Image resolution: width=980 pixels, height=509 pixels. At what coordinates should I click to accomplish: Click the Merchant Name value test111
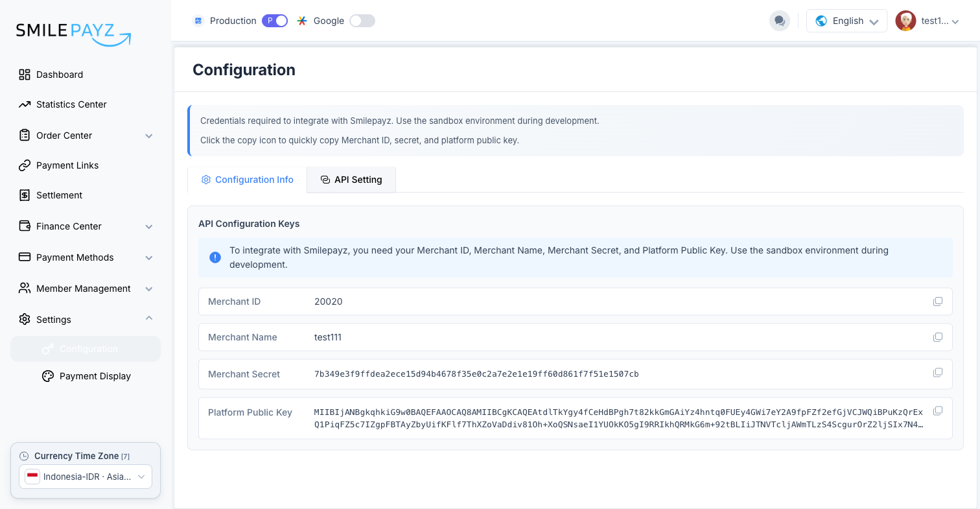click(328, 337)
